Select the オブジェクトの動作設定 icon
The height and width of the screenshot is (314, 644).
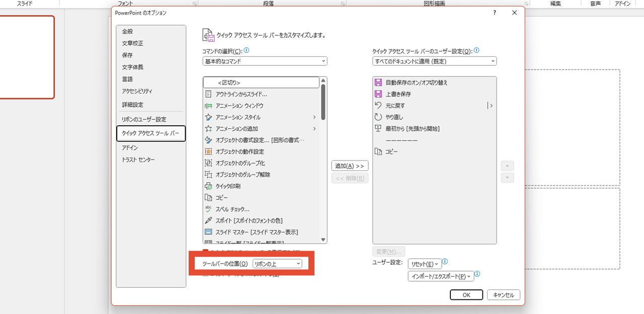208,151
